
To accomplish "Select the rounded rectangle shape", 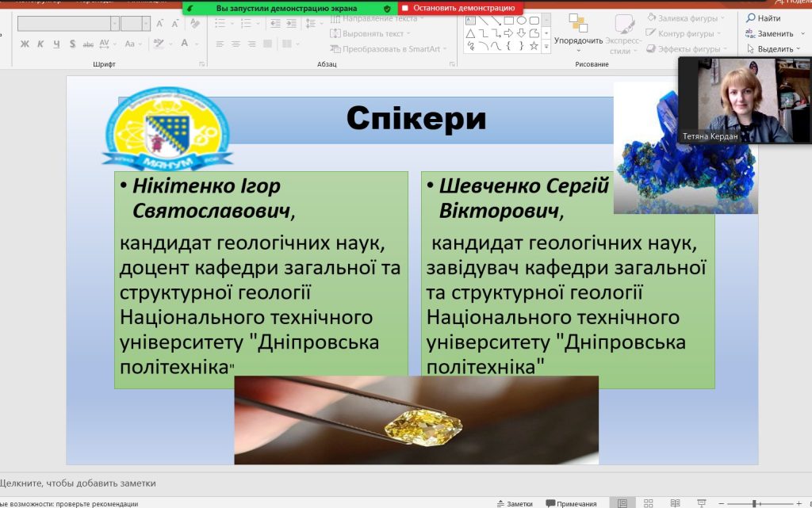I will coord(534,21).
